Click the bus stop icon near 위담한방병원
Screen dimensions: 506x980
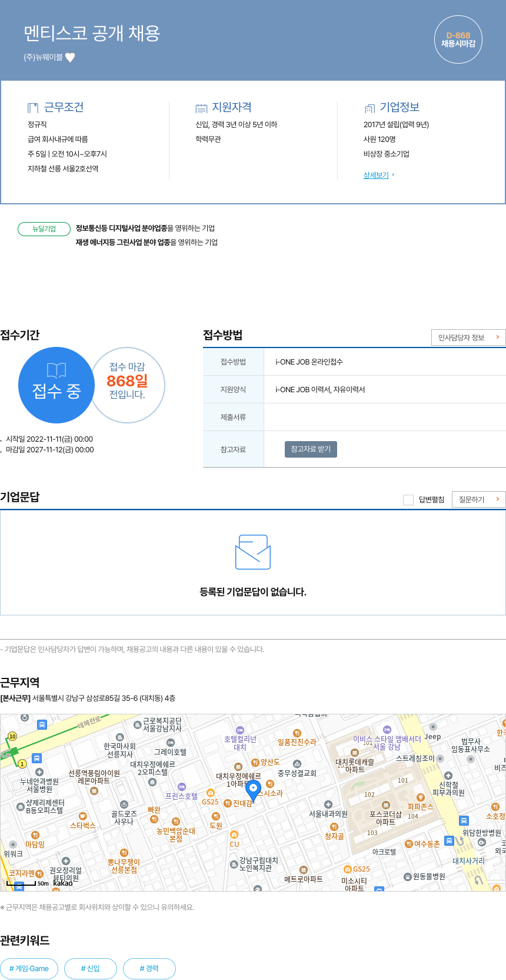coord(464,820)
